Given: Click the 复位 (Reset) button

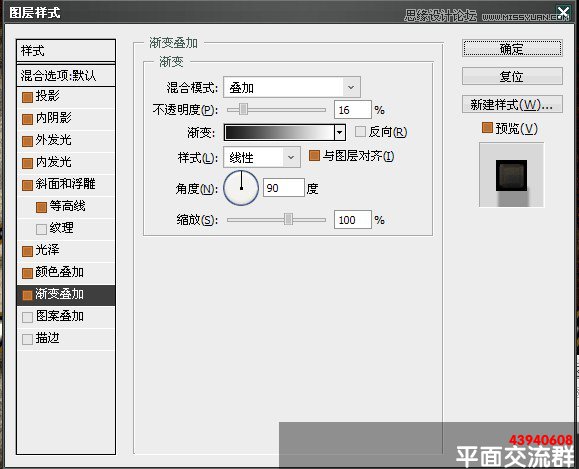Looking at the screenshot, I should [x=512, y=76].
